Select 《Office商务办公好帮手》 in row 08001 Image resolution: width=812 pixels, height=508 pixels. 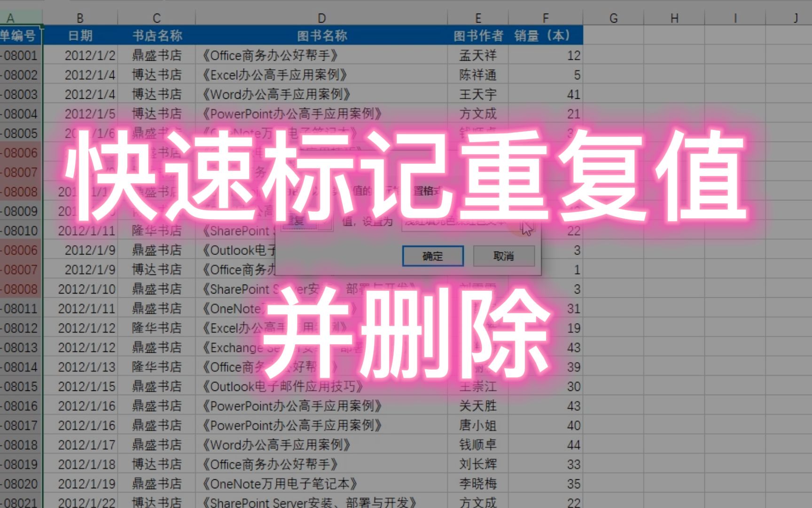(x=321, y=55)
